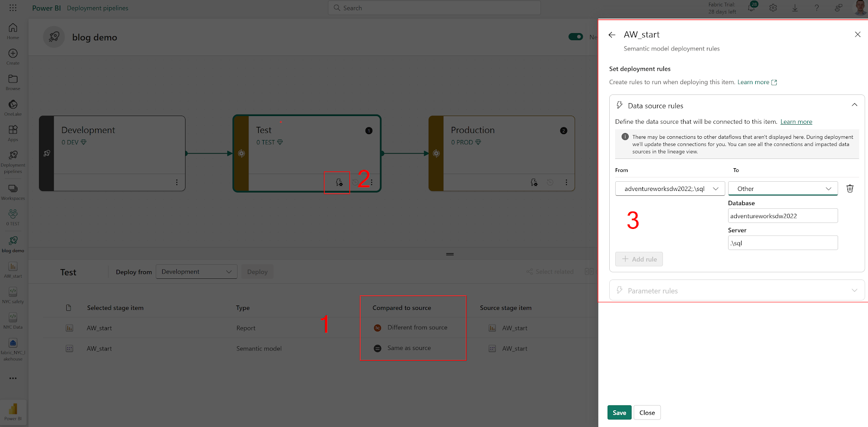Click Power BI experience switcher icon

(13, 411)
